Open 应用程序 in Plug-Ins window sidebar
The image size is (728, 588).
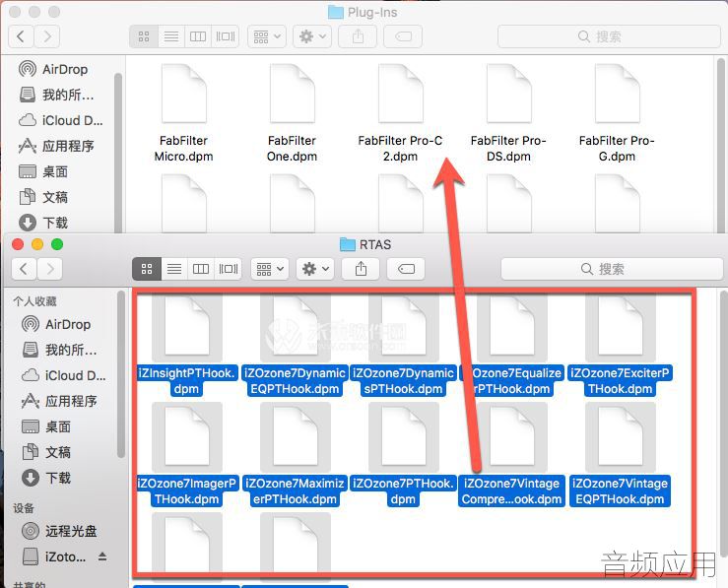(x=56, y=146)
